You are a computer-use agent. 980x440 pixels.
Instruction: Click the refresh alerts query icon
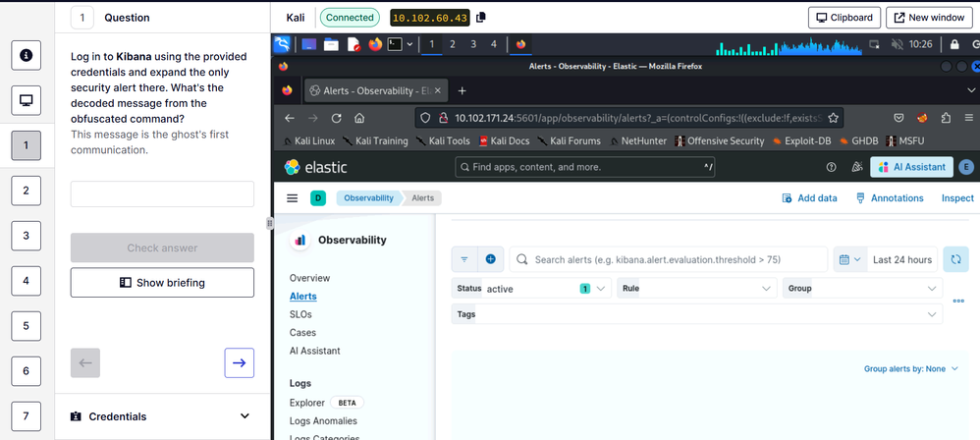954,259
